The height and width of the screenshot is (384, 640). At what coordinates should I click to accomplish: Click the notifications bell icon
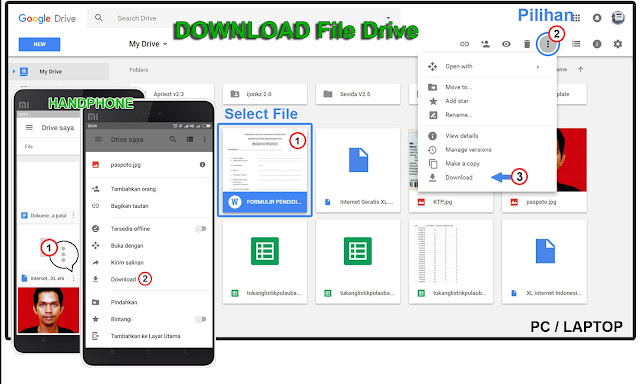pos(597,18)
